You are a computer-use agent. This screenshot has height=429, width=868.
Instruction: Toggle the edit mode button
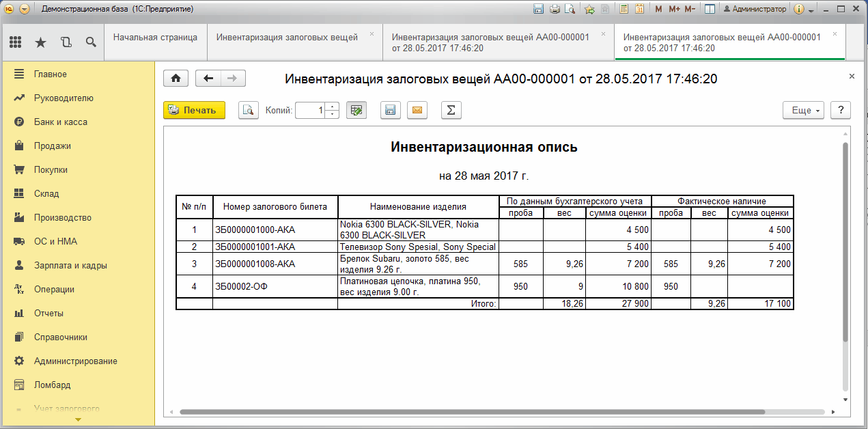click(x=356, y=110)
